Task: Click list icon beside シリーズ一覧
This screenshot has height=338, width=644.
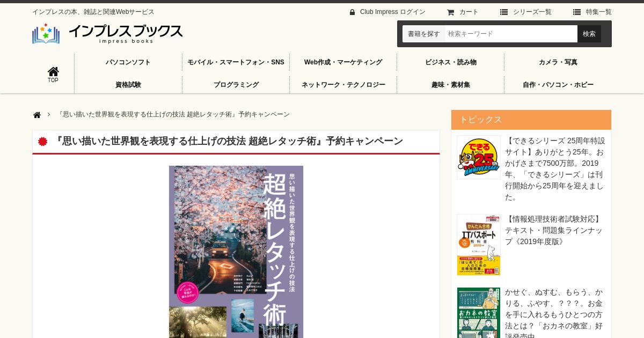Action: (x=504, y=12)
